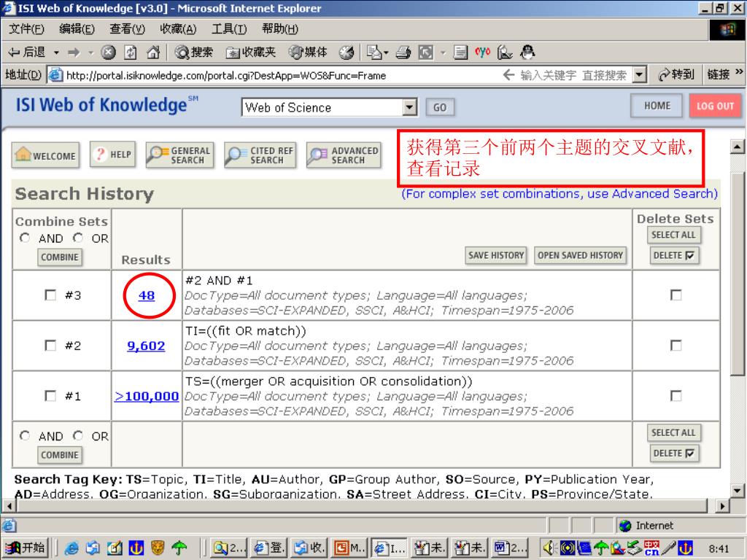Screen dimensions: 747x560
Task: Expand the 链接 links chevron
Action: (x=739, y=73)
